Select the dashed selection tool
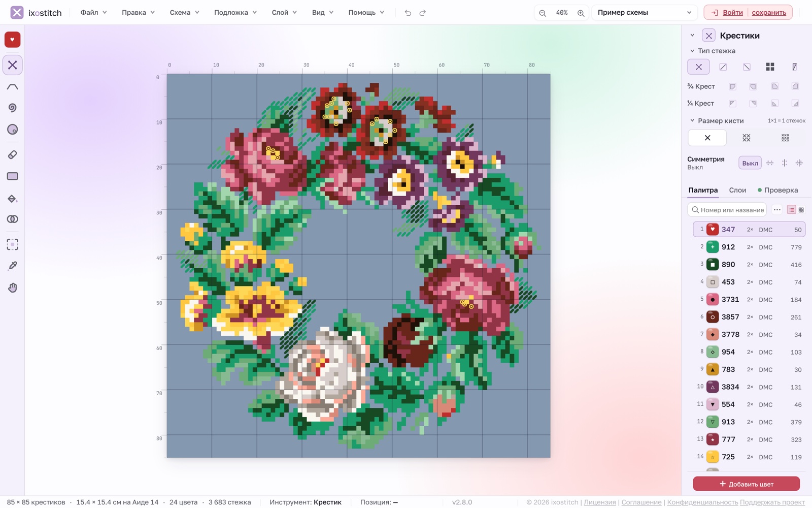Image resolution: width=812 pixels, height=508 pixels. pos(13,244)
